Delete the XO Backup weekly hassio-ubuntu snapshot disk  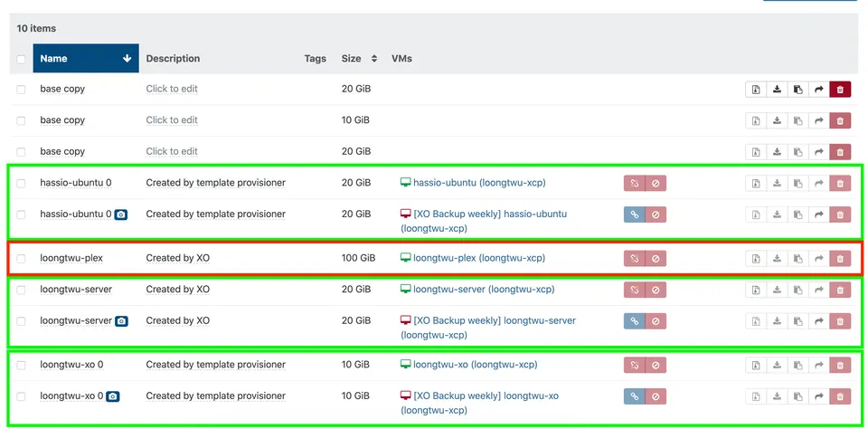[x=840, y=214]
